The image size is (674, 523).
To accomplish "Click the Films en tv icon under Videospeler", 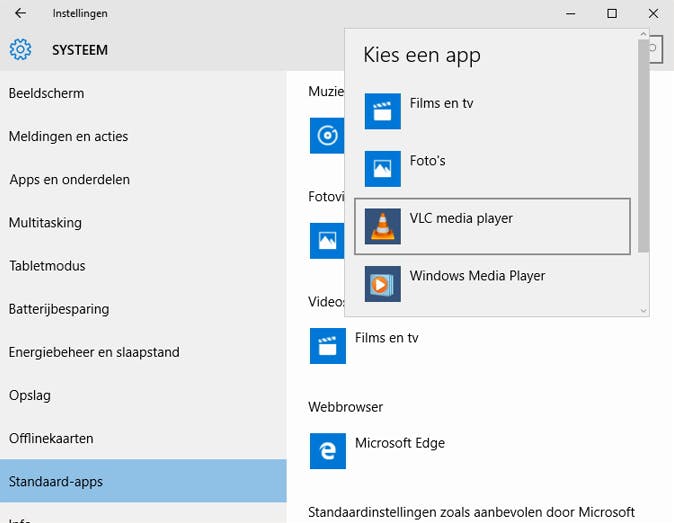I will [x=327, y=346].
